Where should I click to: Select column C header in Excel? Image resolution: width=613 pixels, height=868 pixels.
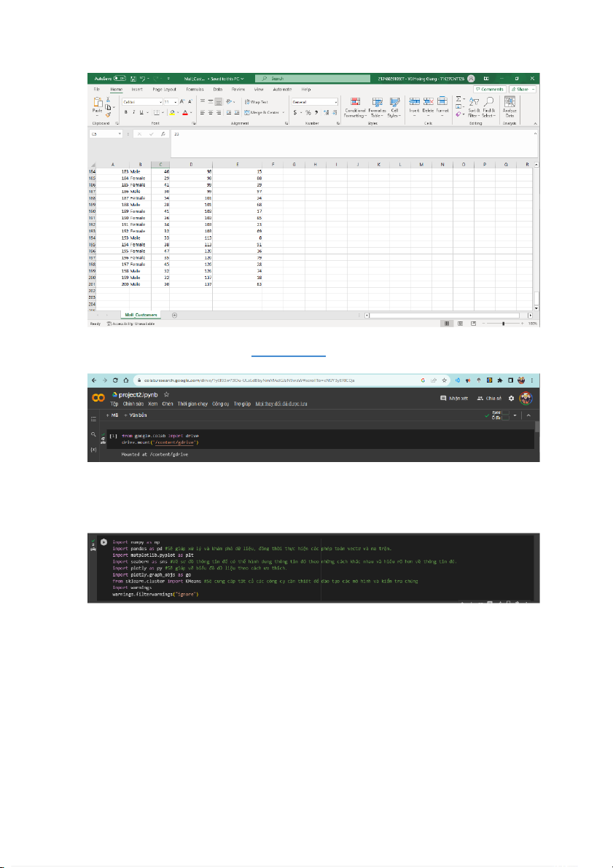coord(160,165)
